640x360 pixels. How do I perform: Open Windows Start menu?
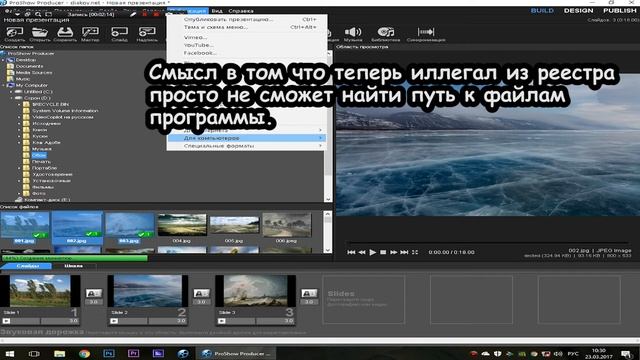pyautogui.click(x=9, y=353)
